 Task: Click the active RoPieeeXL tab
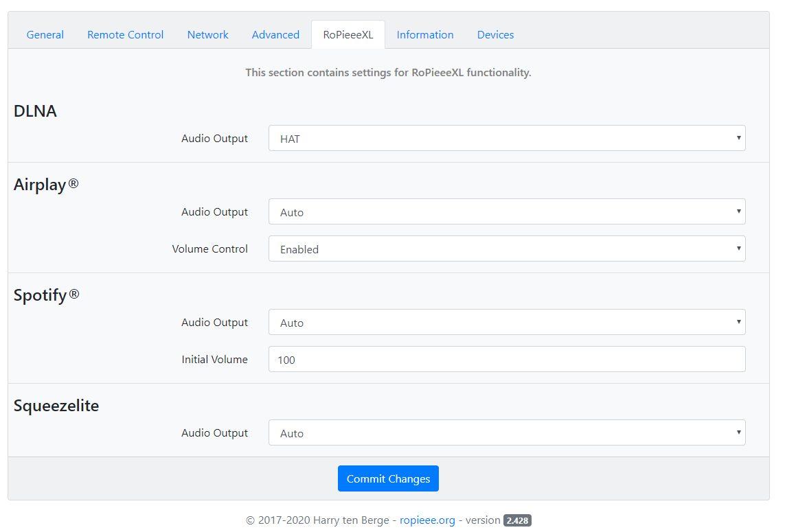348,35
